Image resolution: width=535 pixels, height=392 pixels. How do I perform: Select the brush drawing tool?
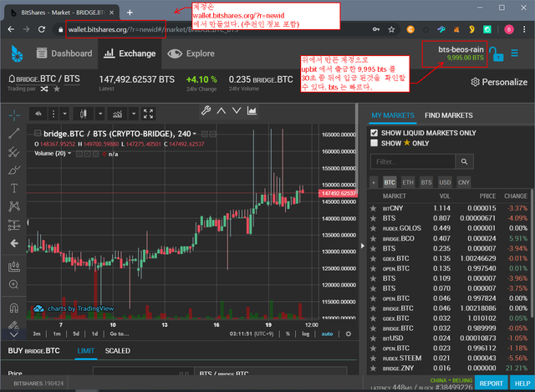[x=14, y=170]
